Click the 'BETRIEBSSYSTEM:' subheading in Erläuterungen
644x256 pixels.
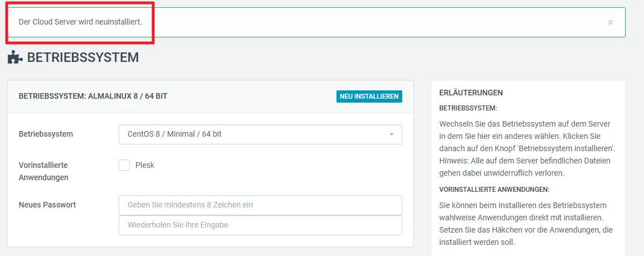468,107
